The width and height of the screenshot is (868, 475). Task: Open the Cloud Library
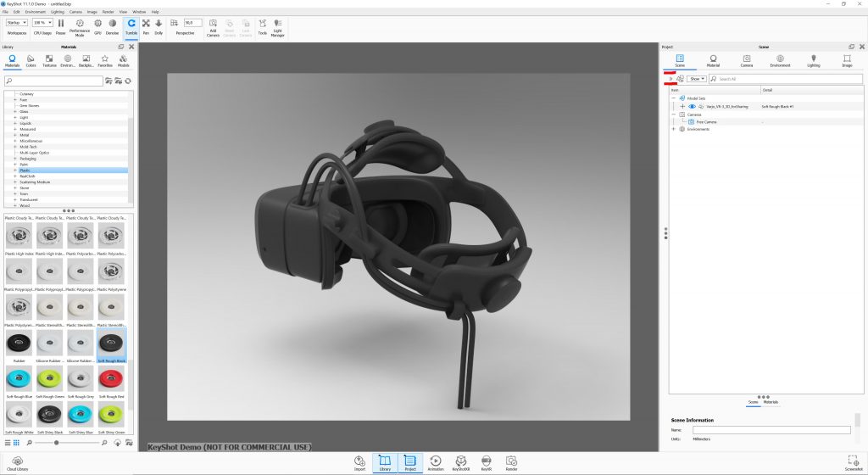pyautogui.click(x=15, y=462)
